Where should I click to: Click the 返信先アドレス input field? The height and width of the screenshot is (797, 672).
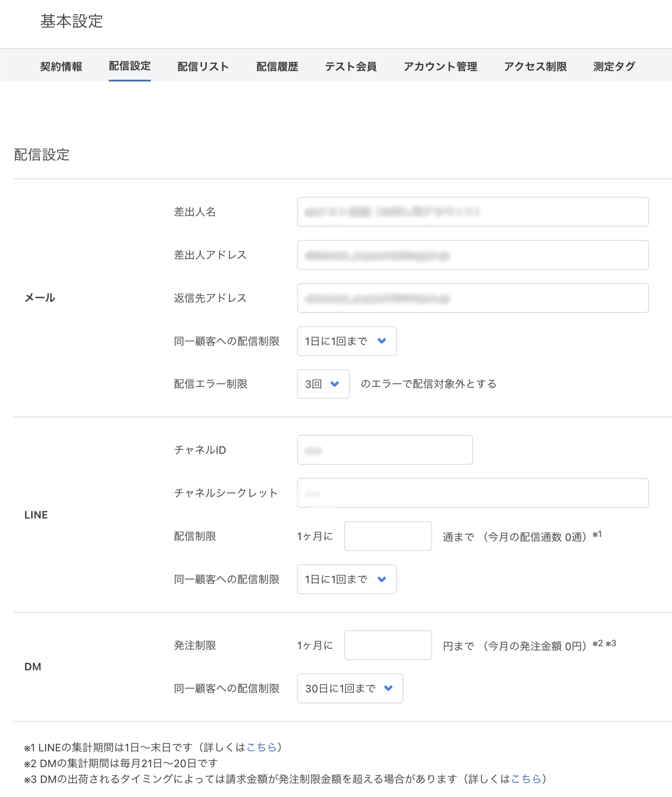(x=473, y=298)
